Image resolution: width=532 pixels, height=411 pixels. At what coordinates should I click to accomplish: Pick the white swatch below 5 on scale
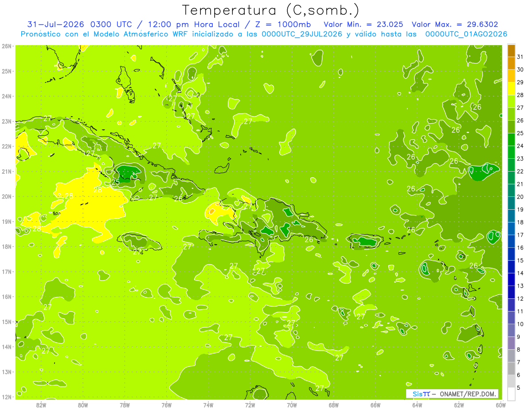[511, 393]
